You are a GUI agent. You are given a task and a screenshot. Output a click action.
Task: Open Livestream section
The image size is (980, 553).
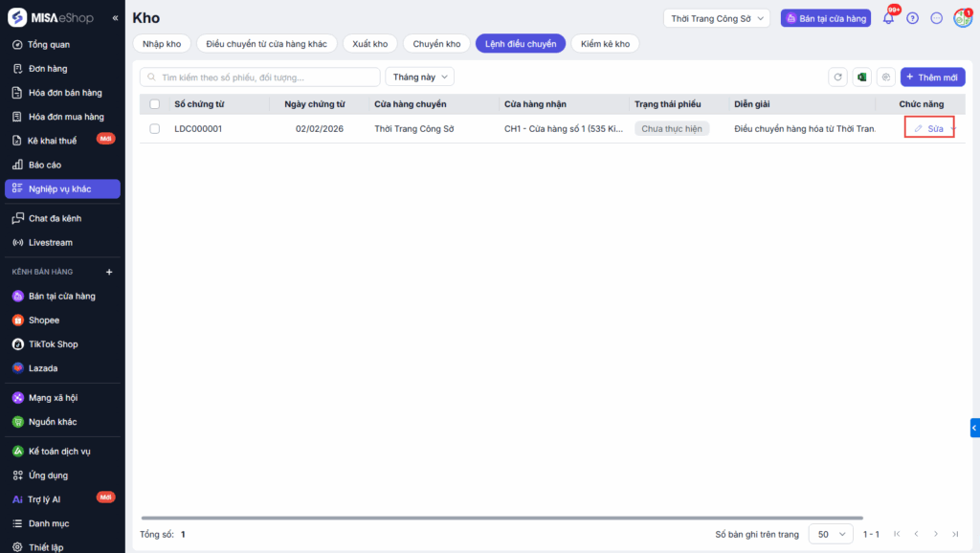click(x=50, y=242)
